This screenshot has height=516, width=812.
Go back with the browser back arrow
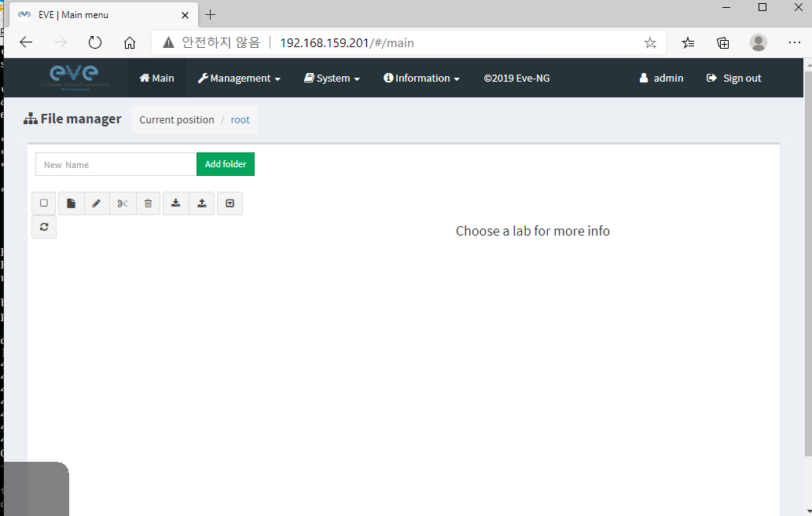tap(26, 42)
